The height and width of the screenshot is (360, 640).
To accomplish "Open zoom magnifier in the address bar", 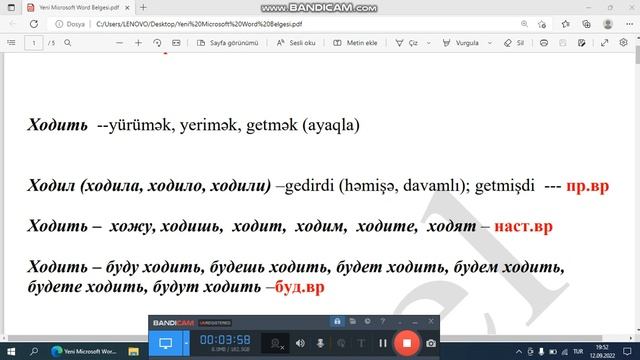I will tap(524, 24).
